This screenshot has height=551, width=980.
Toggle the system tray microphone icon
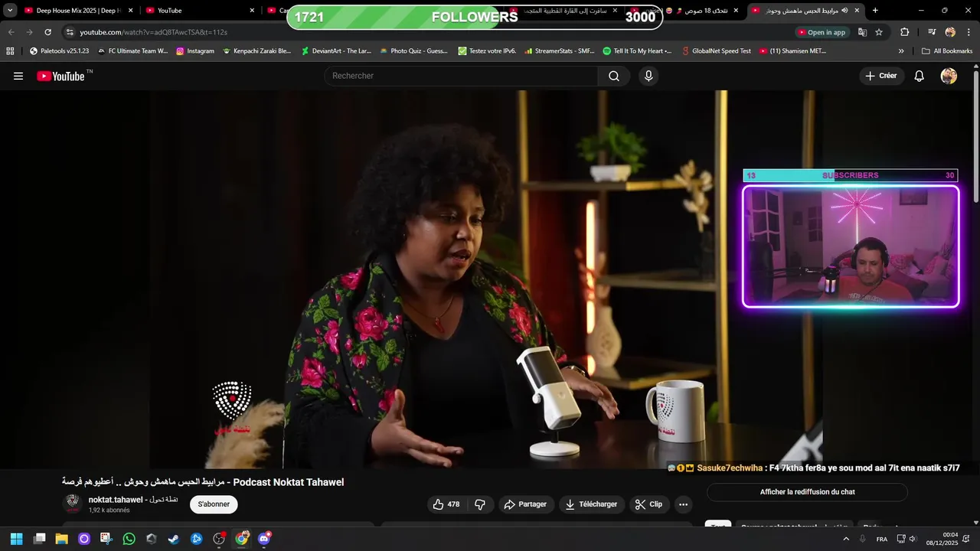point(863,539)
